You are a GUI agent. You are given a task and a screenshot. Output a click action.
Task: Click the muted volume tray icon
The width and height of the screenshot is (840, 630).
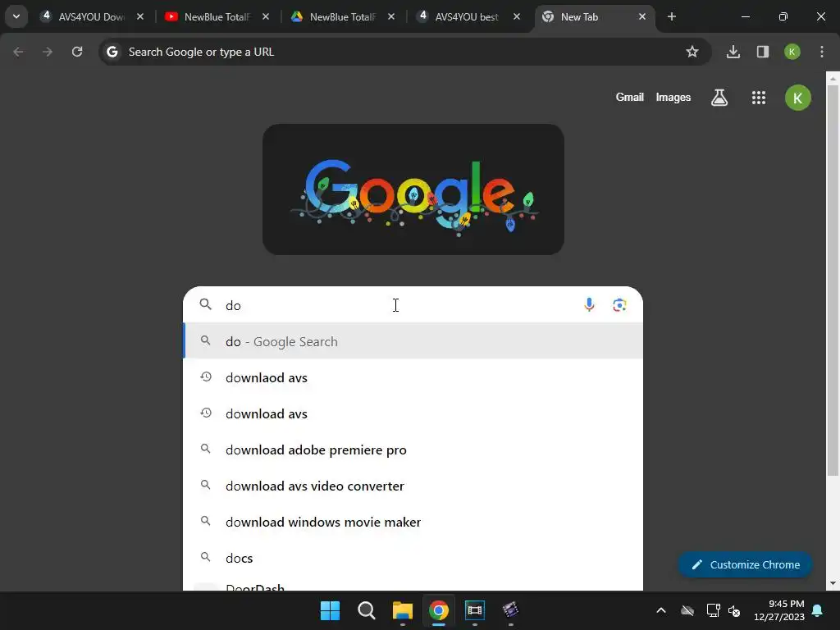pyautogui.click(x=734, y=610)
